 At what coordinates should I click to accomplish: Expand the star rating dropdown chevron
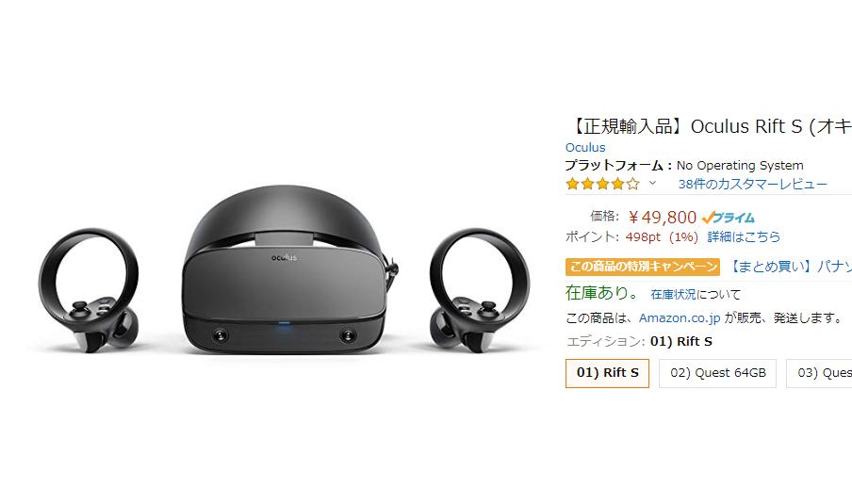652,183
